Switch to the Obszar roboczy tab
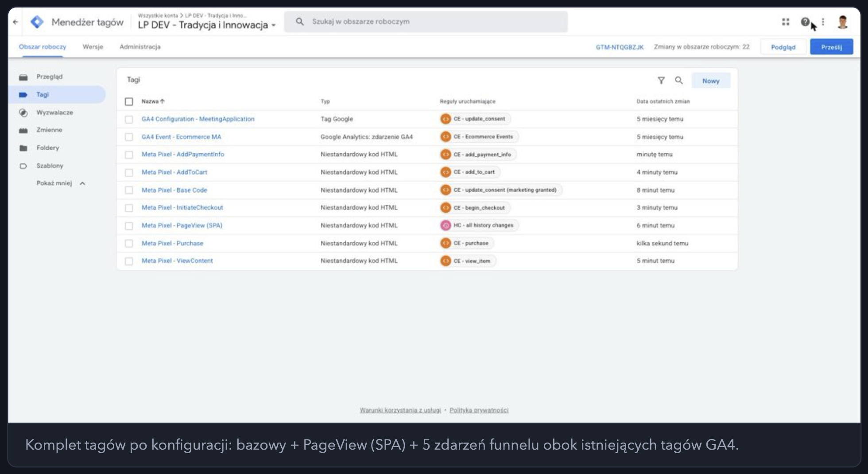The width and height of the screenshot is (868, 474). (43, 47)
